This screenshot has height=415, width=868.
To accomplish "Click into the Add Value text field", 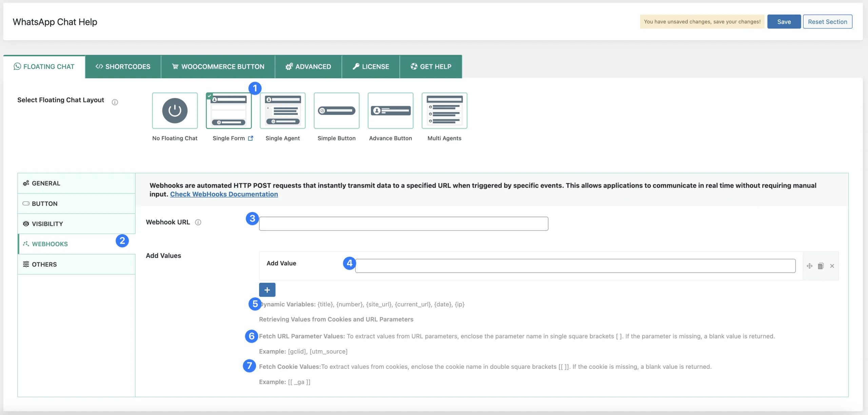I will pyautogui.click(x=575, y=266).
